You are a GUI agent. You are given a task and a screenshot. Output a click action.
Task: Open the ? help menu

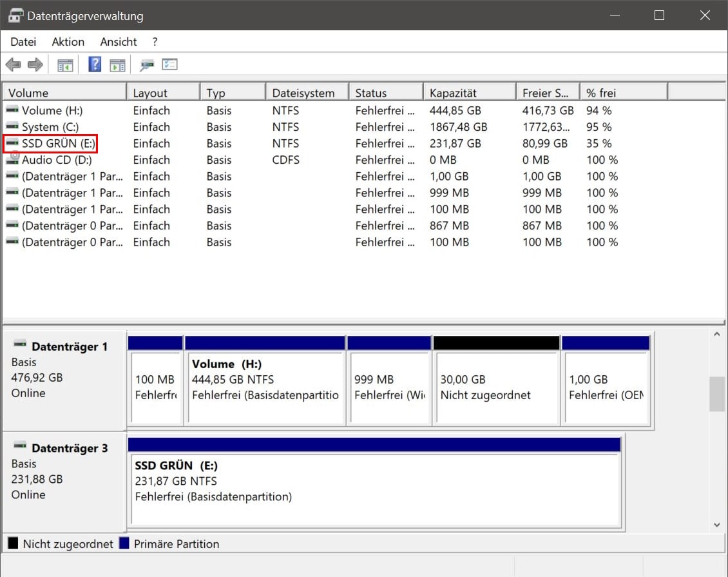(x=155, y=42)
